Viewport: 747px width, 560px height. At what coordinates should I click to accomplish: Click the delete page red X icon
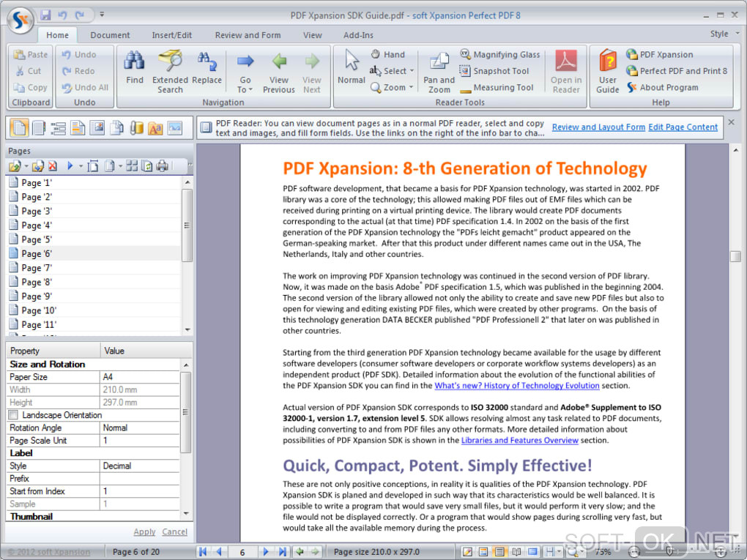point(53,165)
